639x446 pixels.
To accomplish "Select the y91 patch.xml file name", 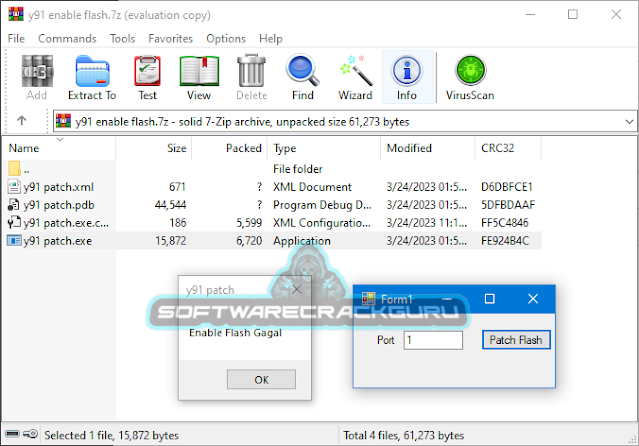I will tap(59, 187).
